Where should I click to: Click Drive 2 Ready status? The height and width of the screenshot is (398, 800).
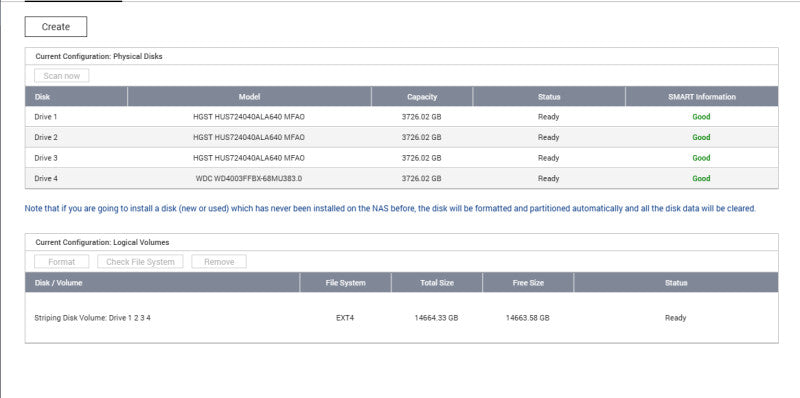pos(548,137)
